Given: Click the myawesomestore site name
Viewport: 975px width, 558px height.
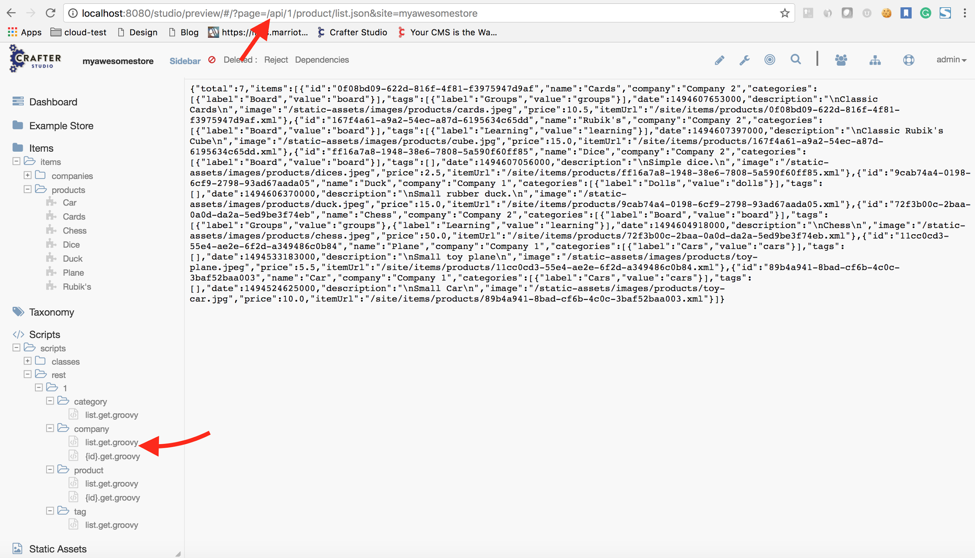Looking at the screenshot, I should [118, 61].
